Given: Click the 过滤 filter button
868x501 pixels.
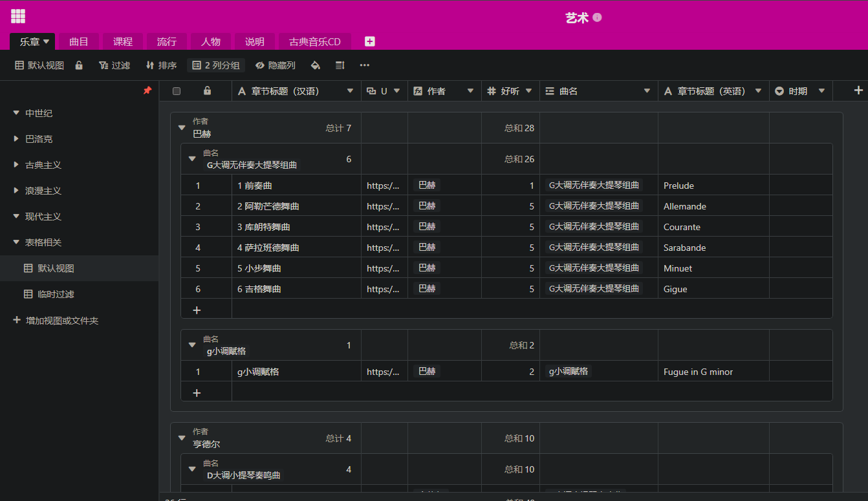Looking at the screenshot, I should 114,65.
